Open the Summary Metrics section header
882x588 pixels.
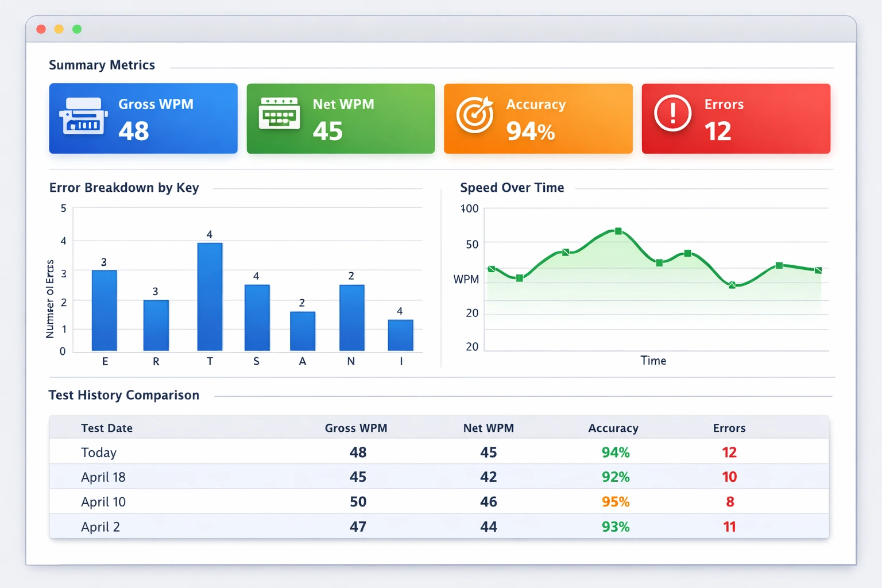pos(102,65)
